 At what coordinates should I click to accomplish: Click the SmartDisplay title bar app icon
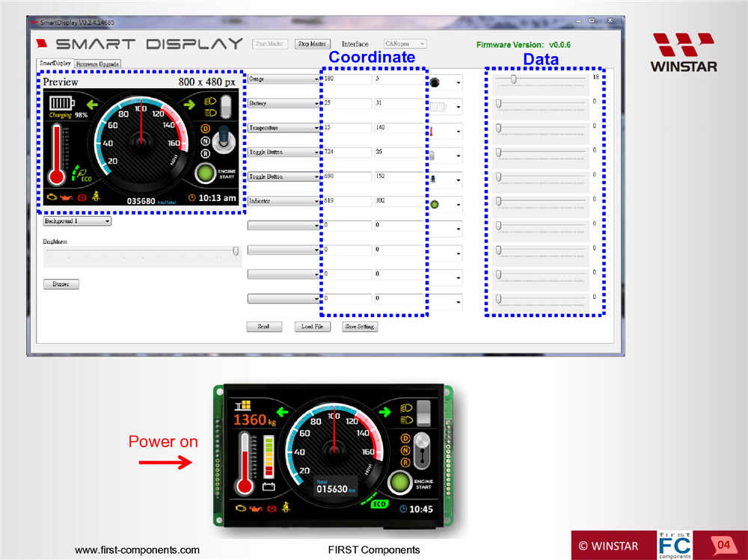(x=34, y=22)
